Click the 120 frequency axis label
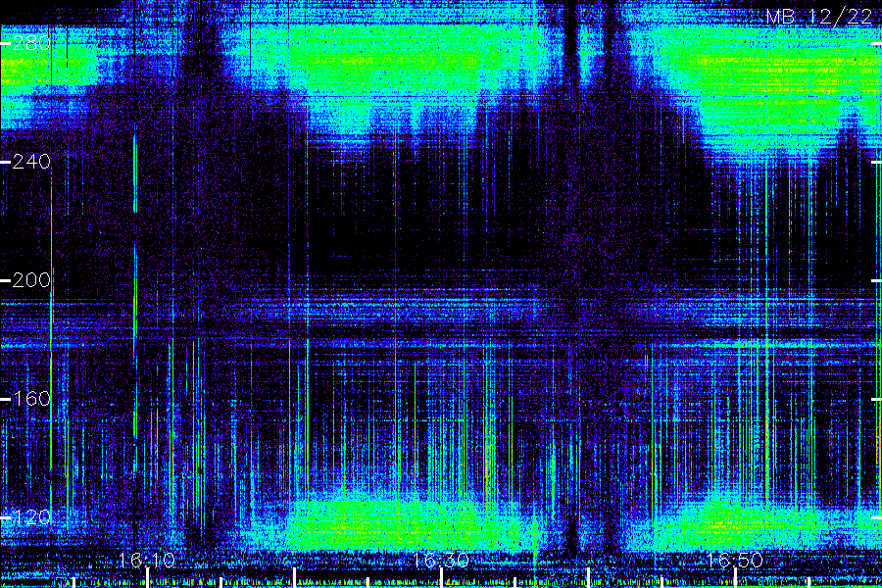Image resolution: width=882 pixels, height=588 pixels. (31, 517)
